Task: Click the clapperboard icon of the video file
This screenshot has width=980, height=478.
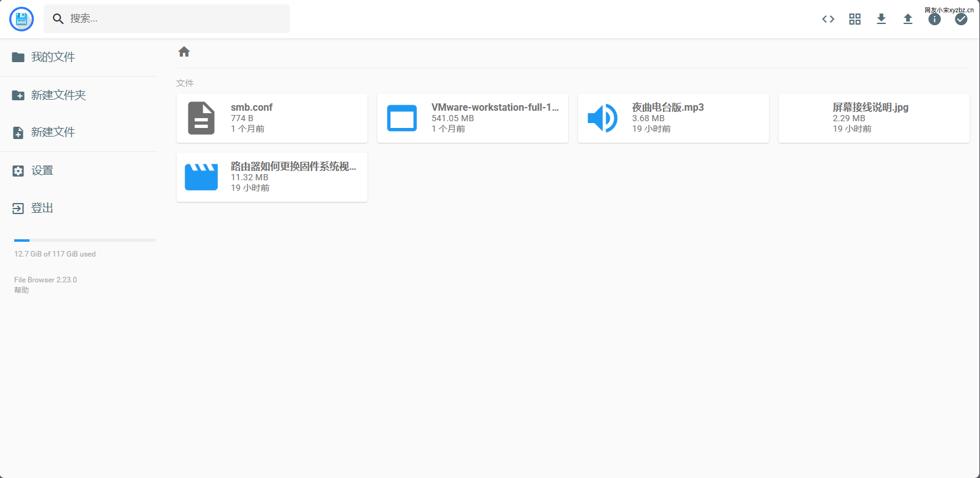Action: pyautogui.click(x=201, y=177)
